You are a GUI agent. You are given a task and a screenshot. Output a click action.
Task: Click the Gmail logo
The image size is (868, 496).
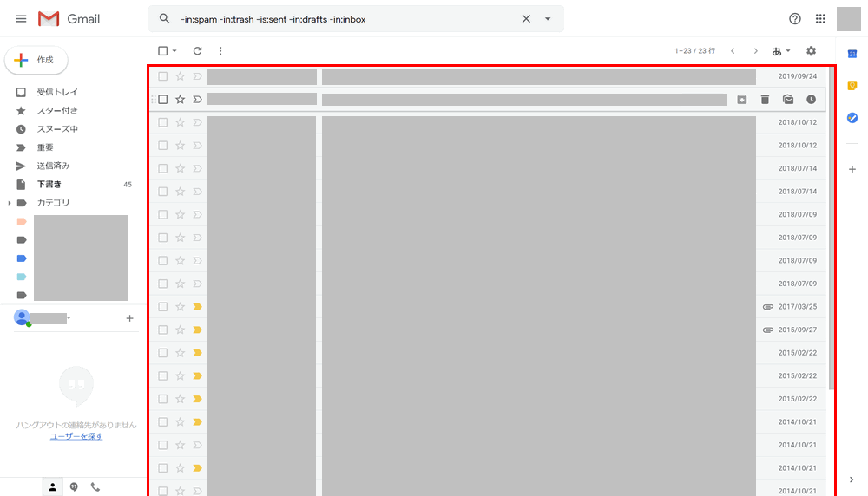pyautogui.click(x=69, y=19)
